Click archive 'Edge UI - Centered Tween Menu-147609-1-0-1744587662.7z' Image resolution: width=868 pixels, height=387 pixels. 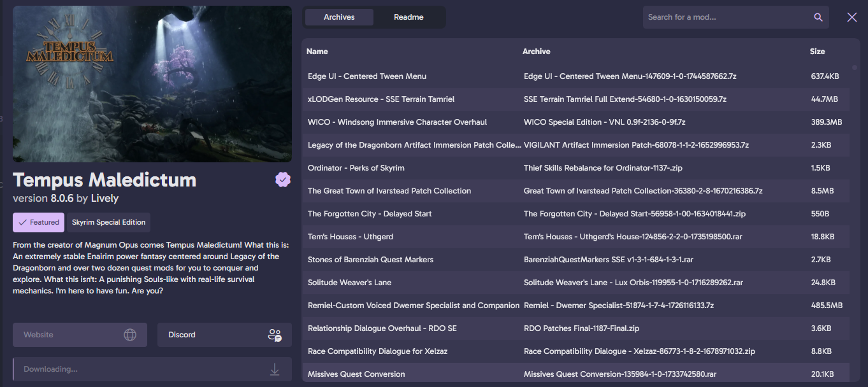pos(630,76)
